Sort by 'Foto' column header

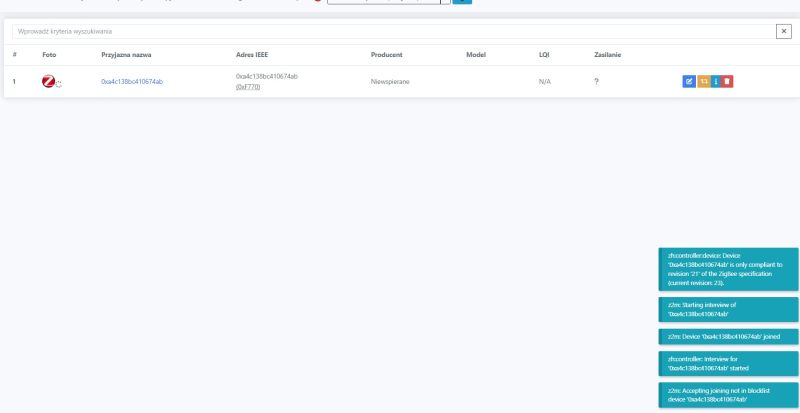coord(49,55)
